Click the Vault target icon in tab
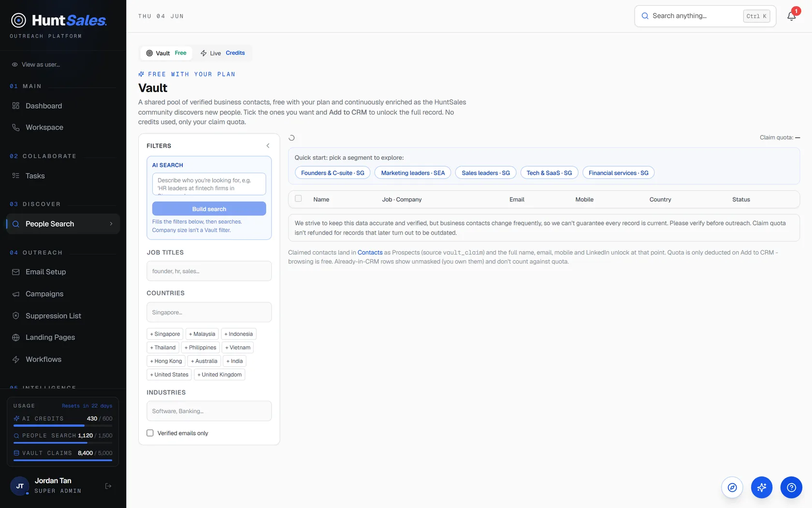Viewport: 812px width, 508px height. (149, 53)
